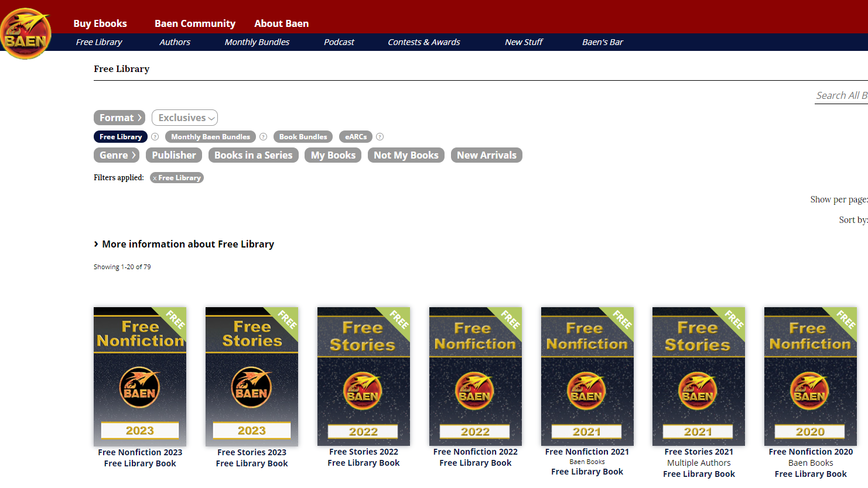Expand the Genre filter options

tap(117, 155)
